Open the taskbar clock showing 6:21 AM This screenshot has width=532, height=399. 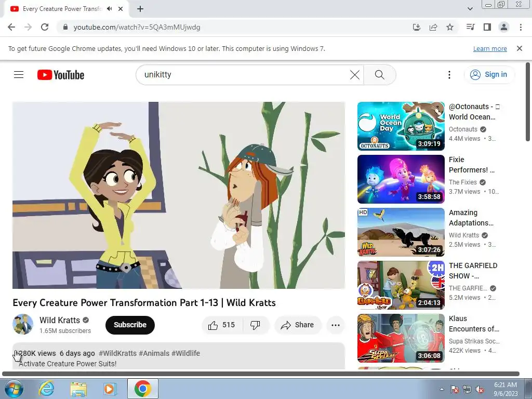(x=506, y=389)
